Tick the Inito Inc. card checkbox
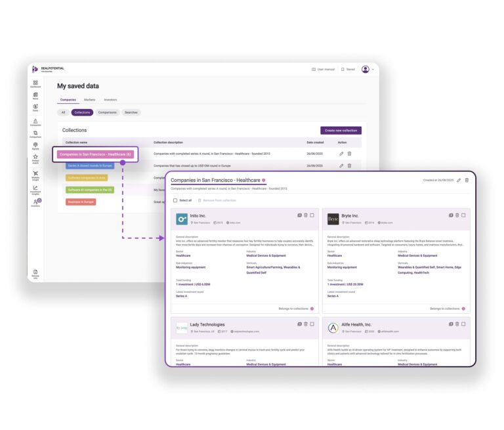 pos(312,215)
